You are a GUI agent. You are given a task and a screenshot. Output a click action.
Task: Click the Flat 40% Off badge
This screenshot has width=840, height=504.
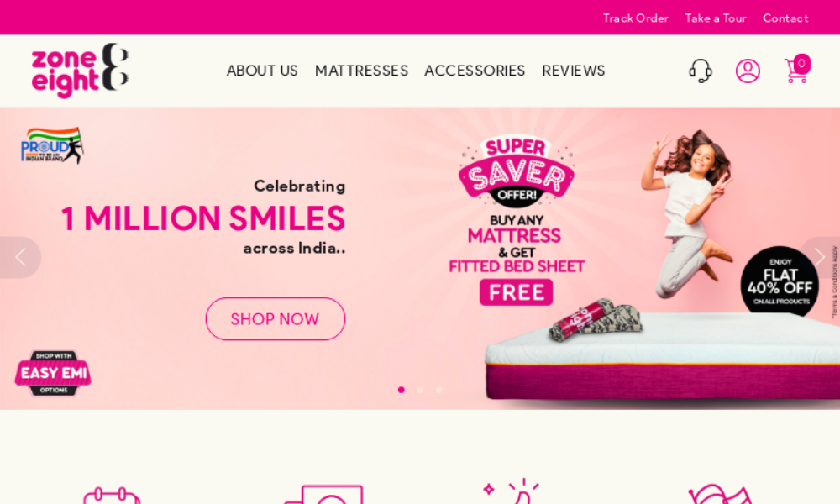click(x=780, y=281)
